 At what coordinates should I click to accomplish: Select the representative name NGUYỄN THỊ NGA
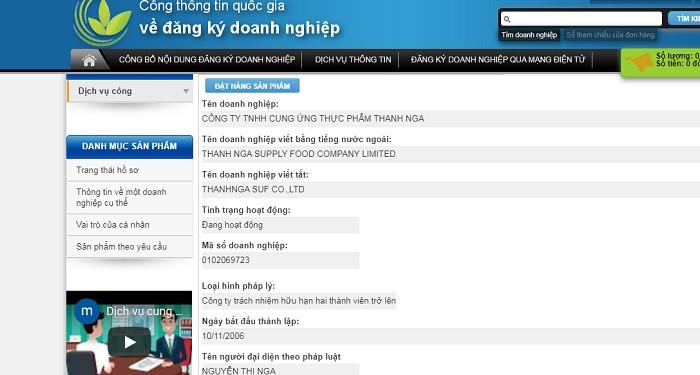[x=239, y=371]
